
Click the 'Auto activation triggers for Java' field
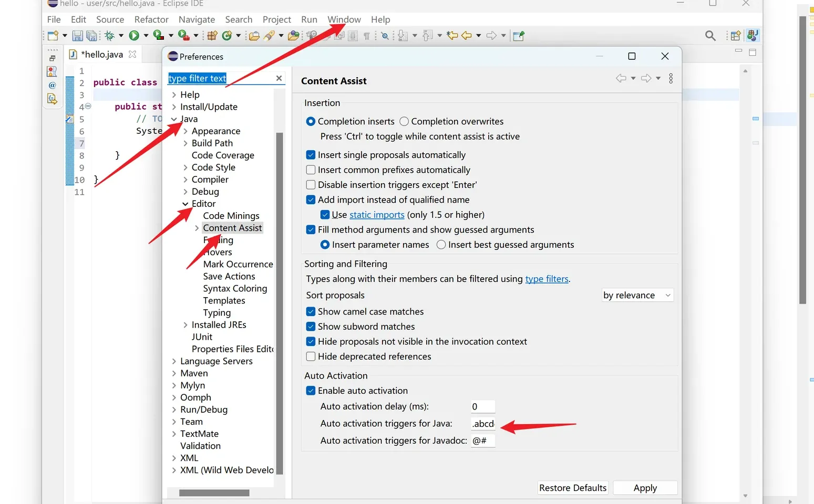(483, 424)
